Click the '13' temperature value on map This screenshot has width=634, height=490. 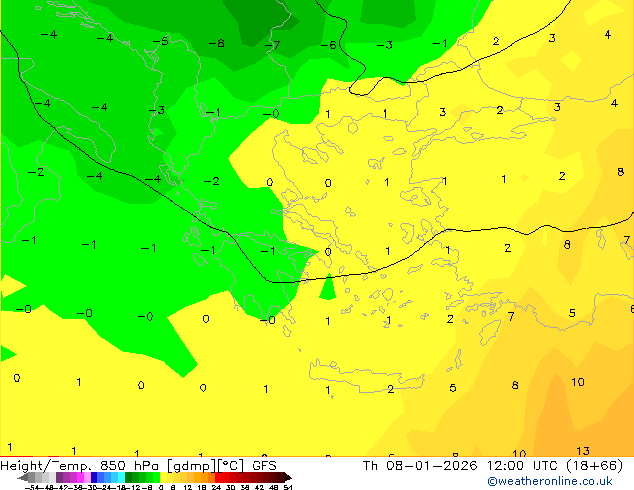pyautogui.click(x=583, y=451)
